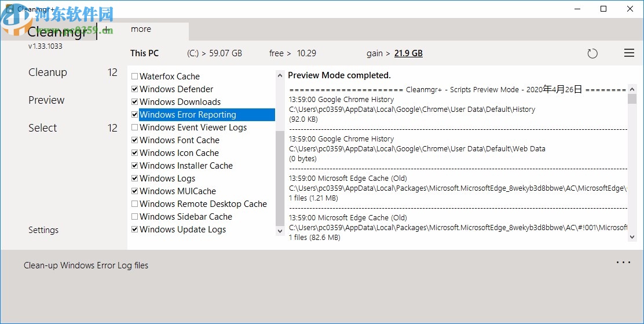Viewport: 644px width, 324px height.
Task: Uncheck the Windows Error Reporting checkbox
Action: coord(135,115)
